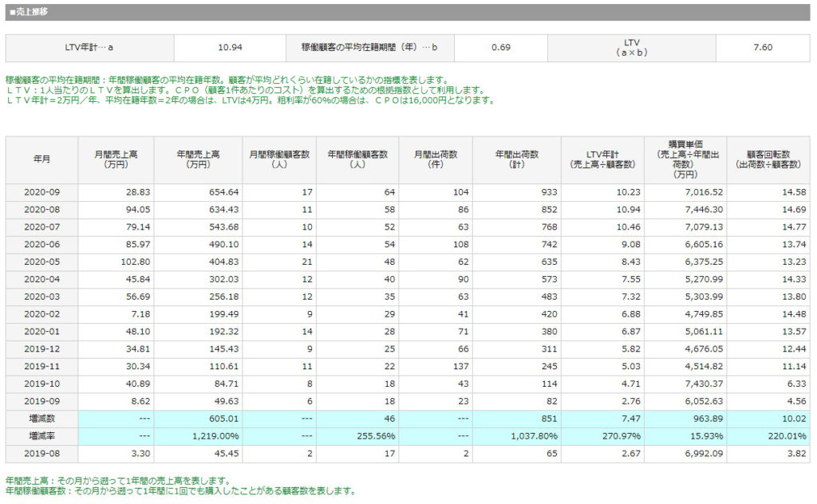
Task: Select the 年月 column header
Action: (x=42, y=159)
